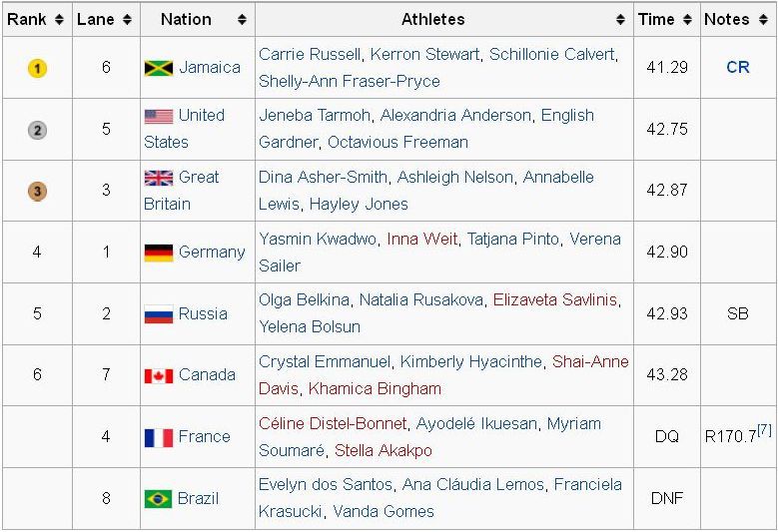This screenshot has height=532, width=778.
Task: Click the Russia flag icon
Action: tap(159, 314)
